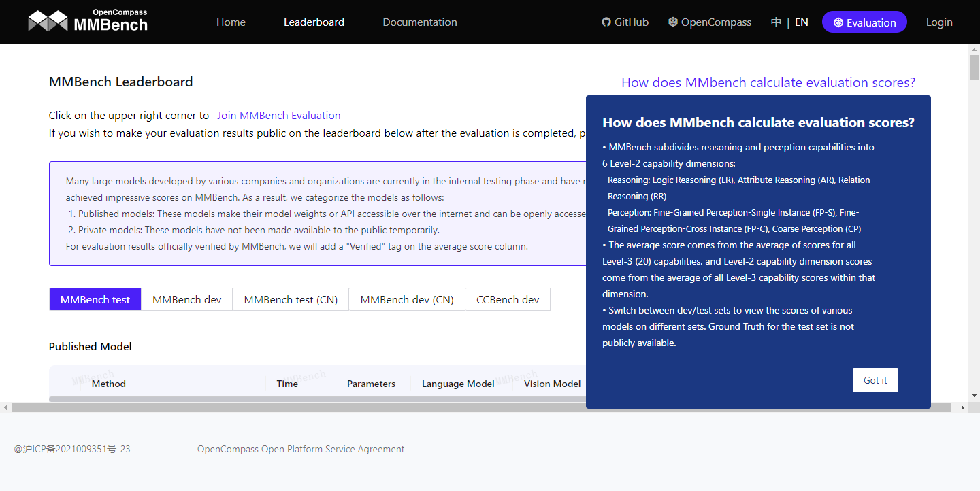The width and height of the screenshot is (980, 491).
Task: Click the icon inside the Evaluation button
Action: [x=838, y=22]
